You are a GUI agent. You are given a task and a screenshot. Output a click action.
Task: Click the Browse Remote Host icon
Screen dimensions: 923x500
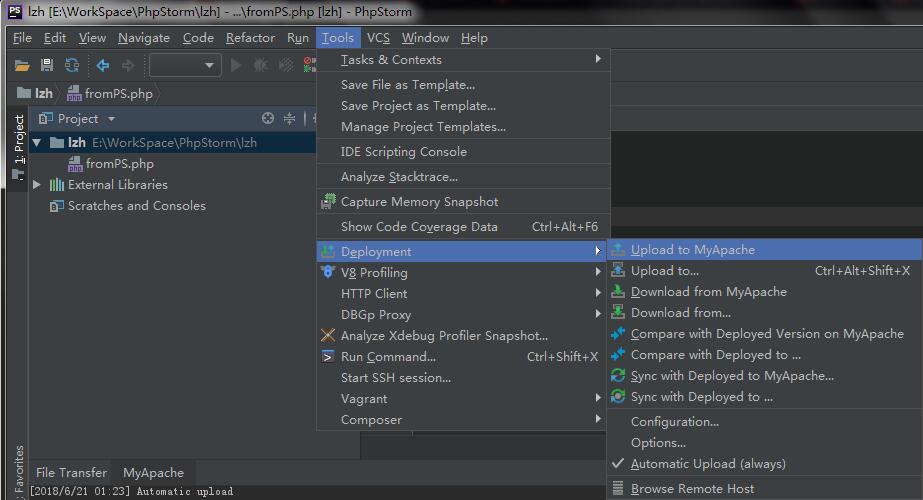tap(617, 488)
